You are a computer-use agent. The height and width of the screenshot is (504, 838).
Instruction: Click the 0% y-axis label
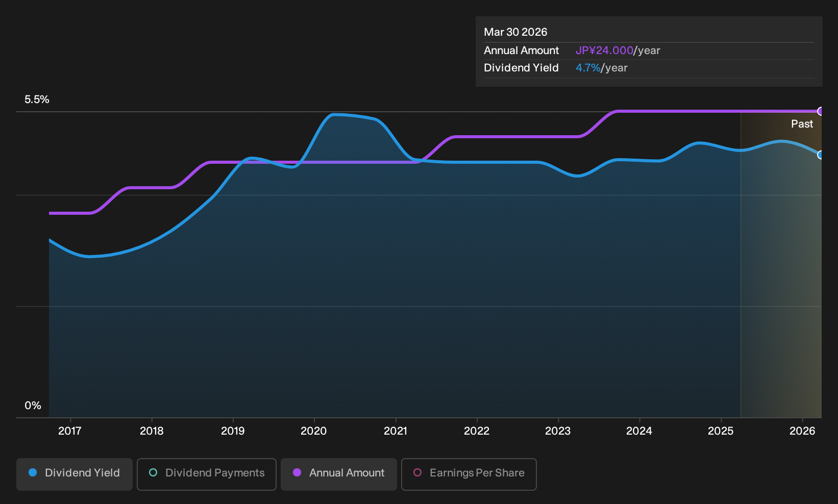pyautogui.click(x=33, y=406)
